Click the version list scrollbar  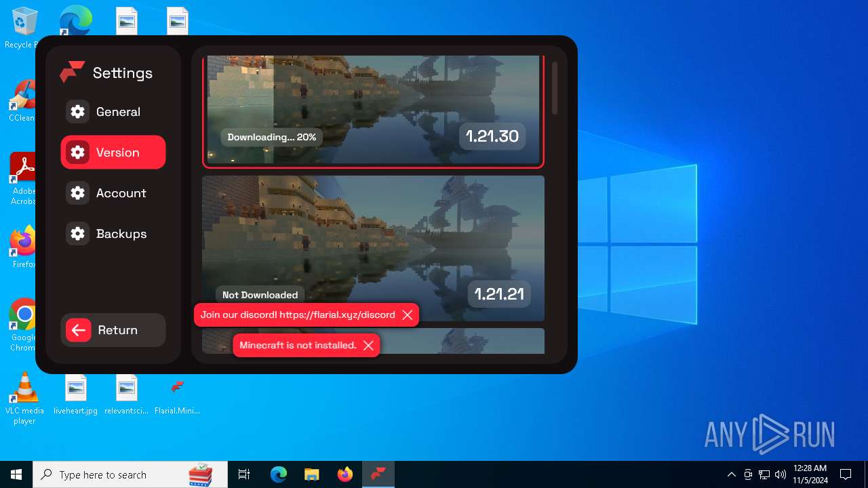pos(555,88)
